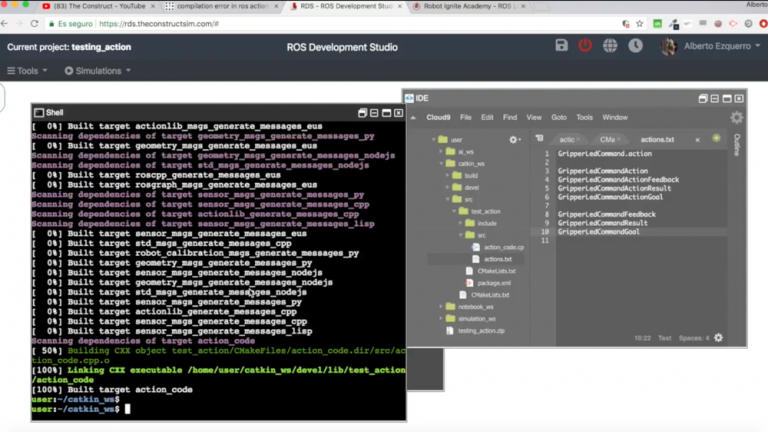This screenshot has width=768, height=432.
Task: Click the tab list icon left of editor tabs
Action: [539, 139]
